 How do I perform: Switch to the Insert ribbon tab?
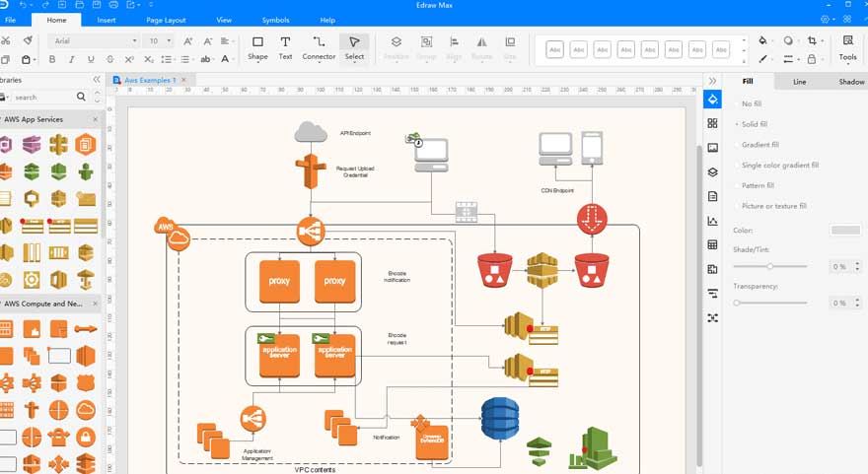tap(107, 20)
